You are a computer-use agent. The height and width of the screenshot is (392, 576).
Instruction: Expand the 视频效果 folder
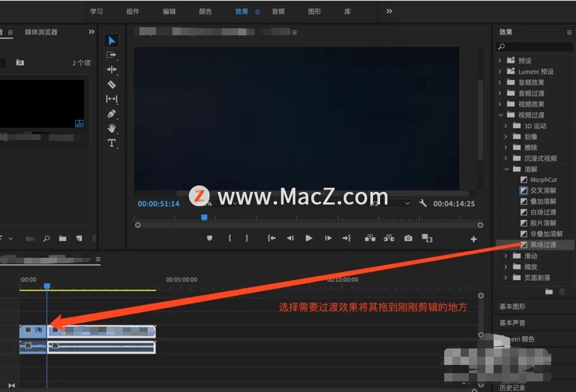(500, 104)
